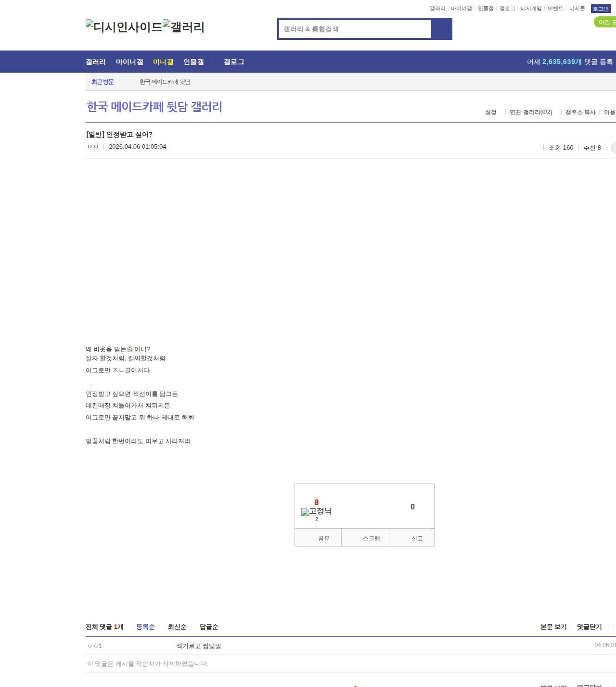Click the 전체 댓글 1개 label
This screenshot has width=616, height=687.
point(104,627)
